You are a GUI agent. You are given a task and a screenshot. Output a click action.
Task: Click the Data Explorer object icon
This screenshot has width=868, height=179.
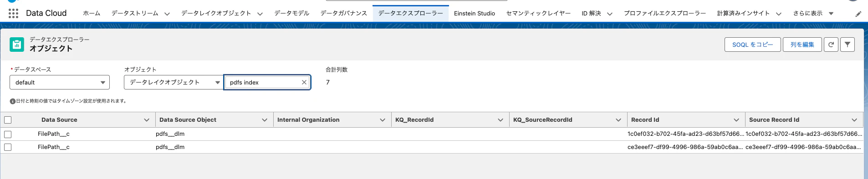coord(17,45)
